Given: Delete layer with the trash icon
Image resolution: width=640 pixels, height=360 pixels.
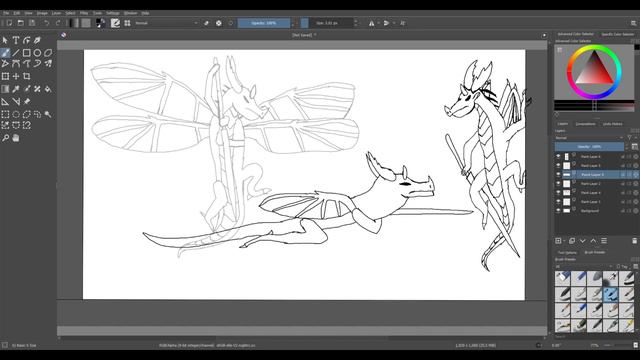Looking at the screenshot, I should (x=634, y=241).
